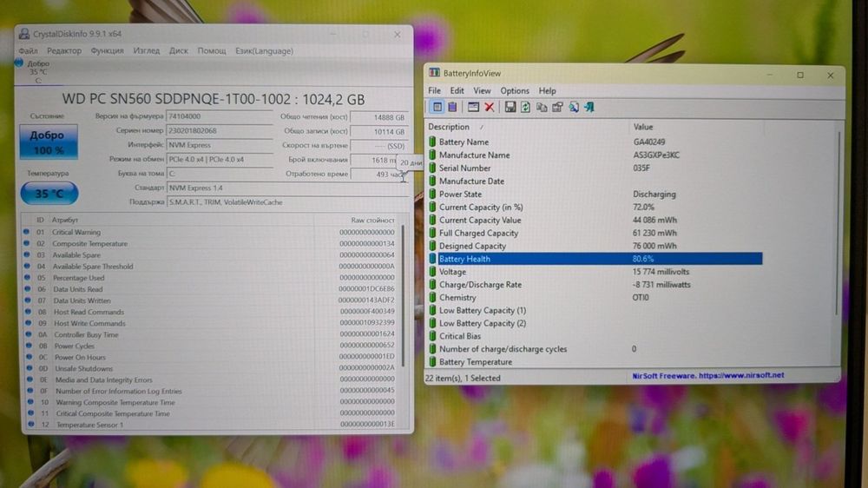Image resolution: width=868 pixels, height=488 pixels.
Task: Open Файл menu in CrystalDiskInfo
Action: point(29,51)
